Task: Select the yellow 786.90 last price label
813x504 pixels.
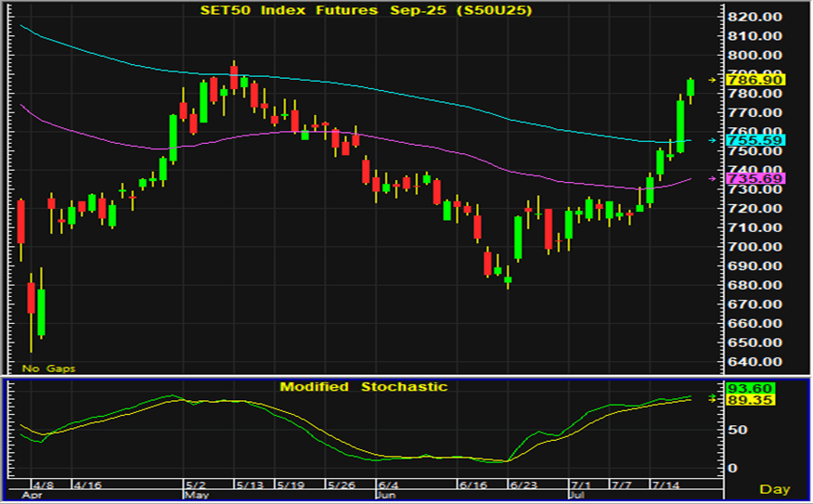Action: pyautogui.click(x=756, y=81)
